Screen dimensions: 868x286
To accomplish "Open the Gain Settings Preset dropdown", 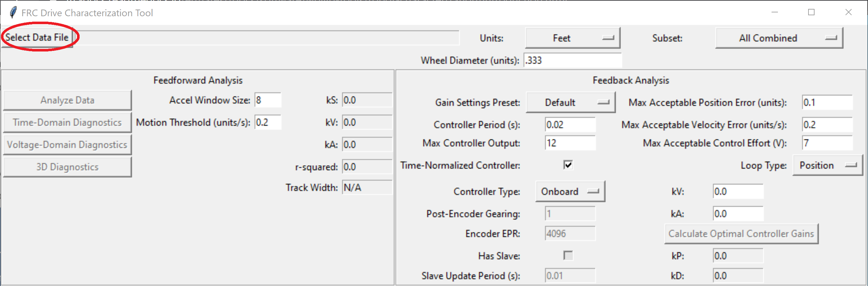I will [570, 102].
